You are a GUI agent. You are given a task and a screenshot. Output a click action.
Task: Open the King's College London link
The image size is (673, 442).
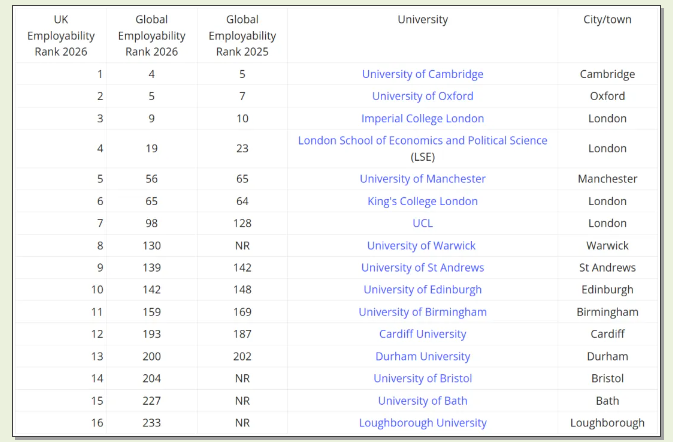point(422,201)
